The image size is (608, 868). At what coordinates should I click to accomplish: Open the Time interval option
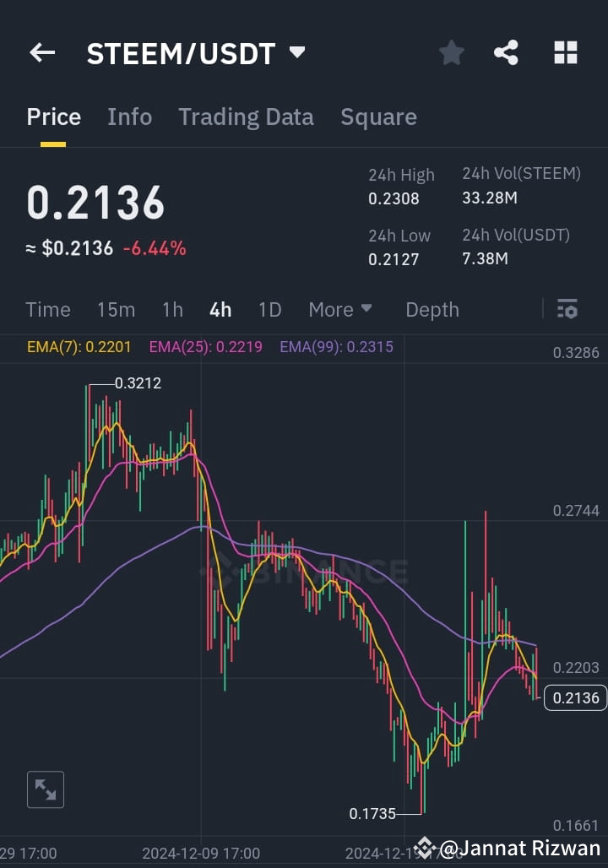click(47, 309)
